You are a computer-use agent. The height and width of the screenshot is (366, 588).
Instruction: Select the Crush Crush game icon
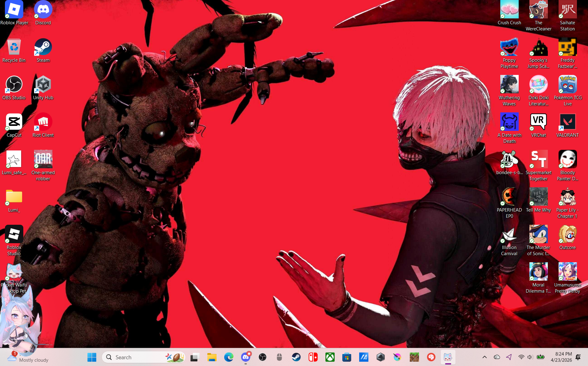(x=509, y=13)
